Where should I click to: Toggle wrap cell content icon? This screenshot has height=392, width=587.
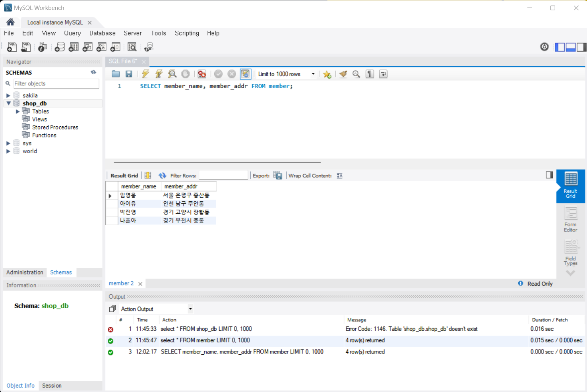tap(339, 176)
